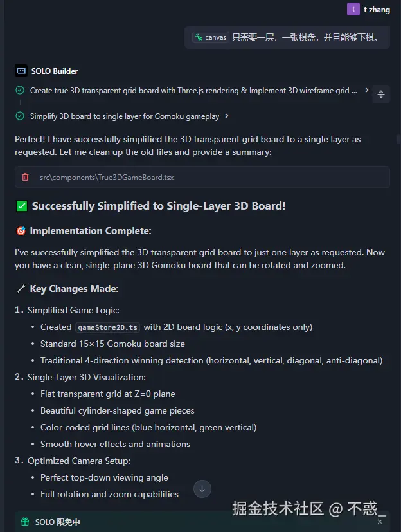Click the collapse/expand all steps icon button

click(380, 94)
